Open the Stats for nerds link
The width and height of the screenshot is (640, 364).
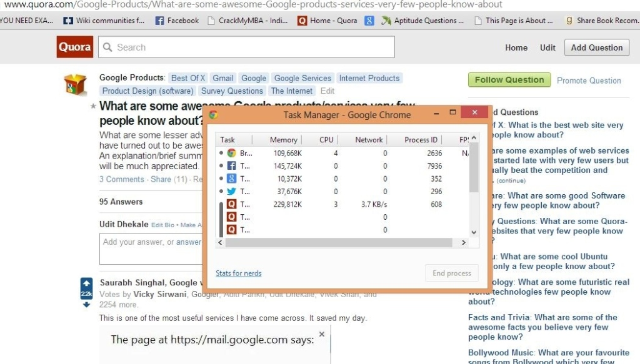click(x=238, y=273)
